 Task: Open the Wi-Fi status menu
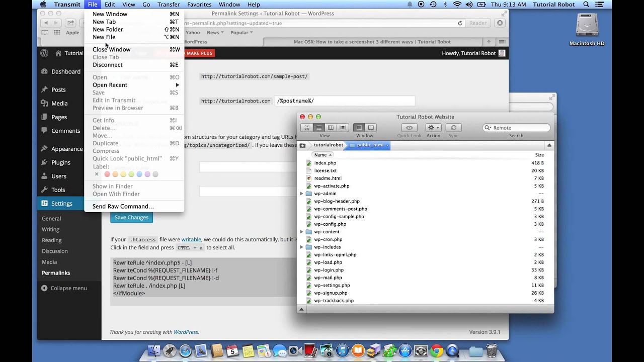coord(457,5)
